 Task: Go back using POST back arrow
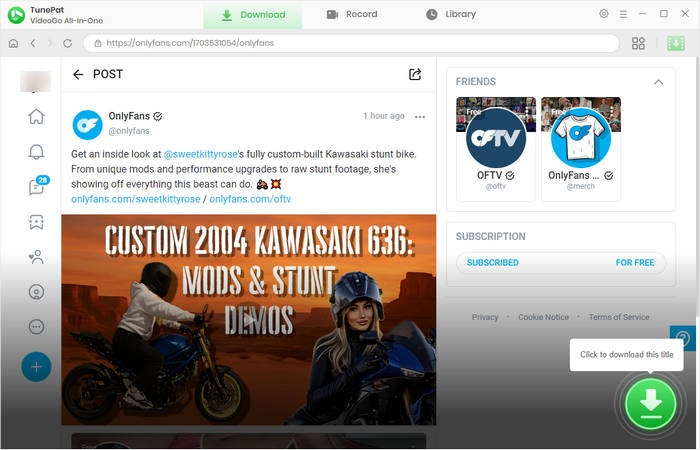pyautogui.click(x=78, y=74)
